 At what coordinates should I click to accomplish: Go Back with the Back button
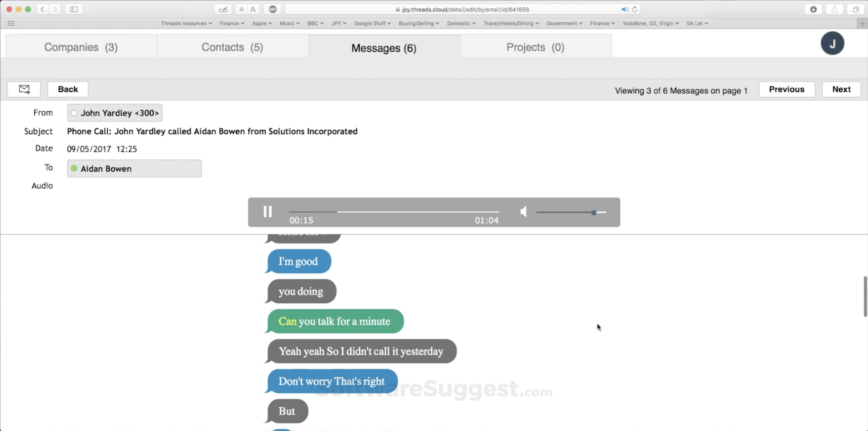tap(67, 89)
